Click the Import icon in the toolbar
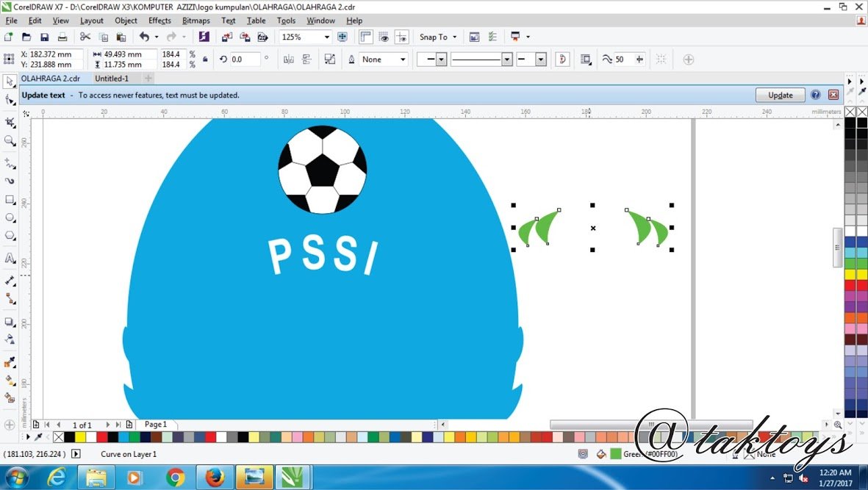 (x=227, y=37)
